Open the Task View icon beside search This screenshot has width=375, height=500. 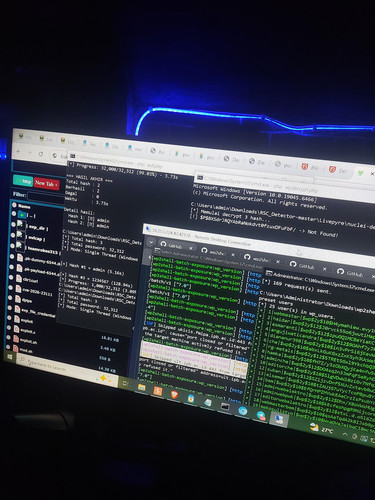tap(125, 383)
